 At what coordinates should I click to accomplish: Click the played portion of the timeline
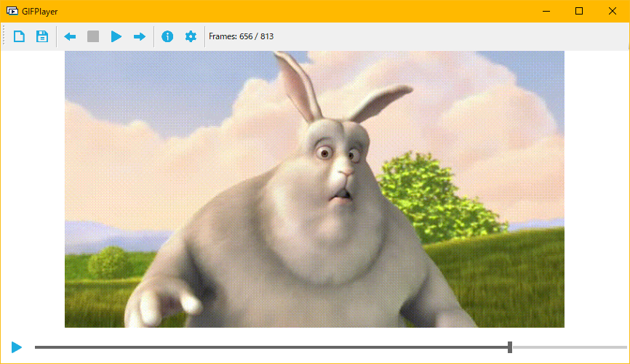[271, 347]
